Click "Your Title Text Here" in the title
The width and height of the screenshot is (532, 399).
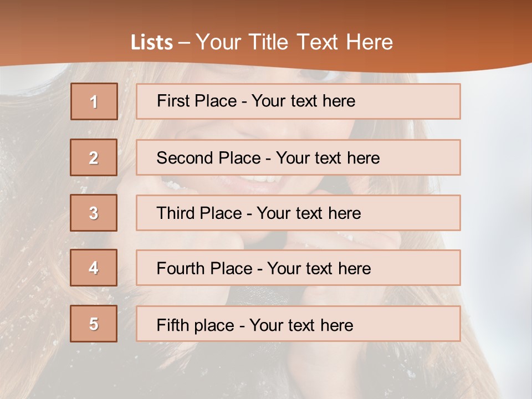click(x=294, y=43)
